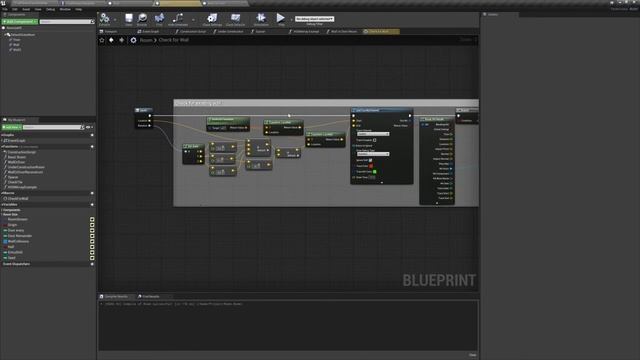
Task: Click Room in the breadcrumb
Action: [146, 40]
